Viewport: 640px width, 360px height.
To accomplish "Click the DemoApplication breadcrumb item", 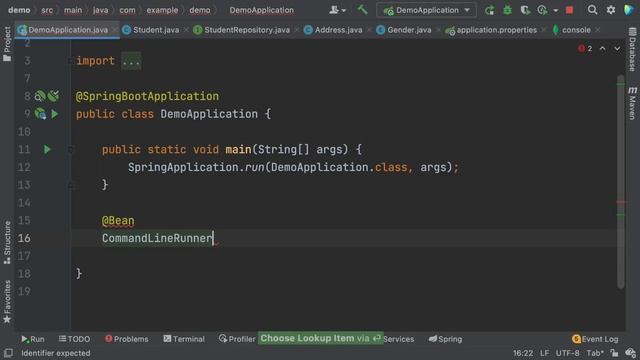I will click(x=261, y=10).
